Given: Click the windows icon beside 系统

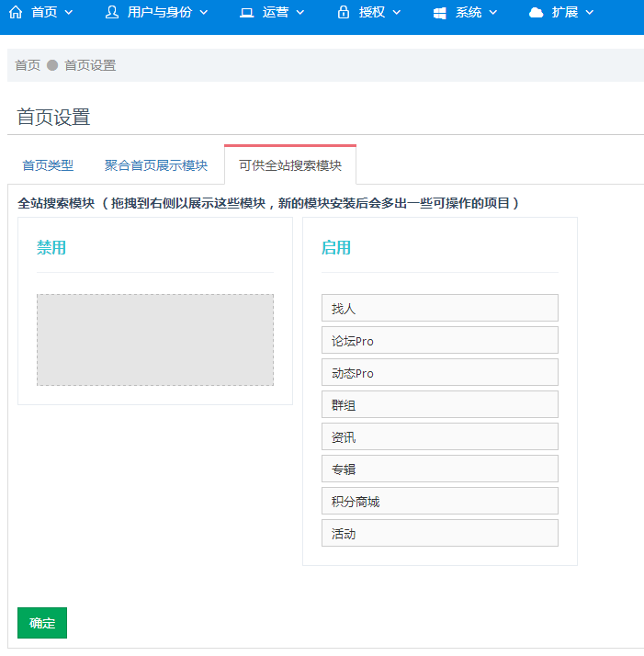Looking at the screenshot, I should pos(439,13).
